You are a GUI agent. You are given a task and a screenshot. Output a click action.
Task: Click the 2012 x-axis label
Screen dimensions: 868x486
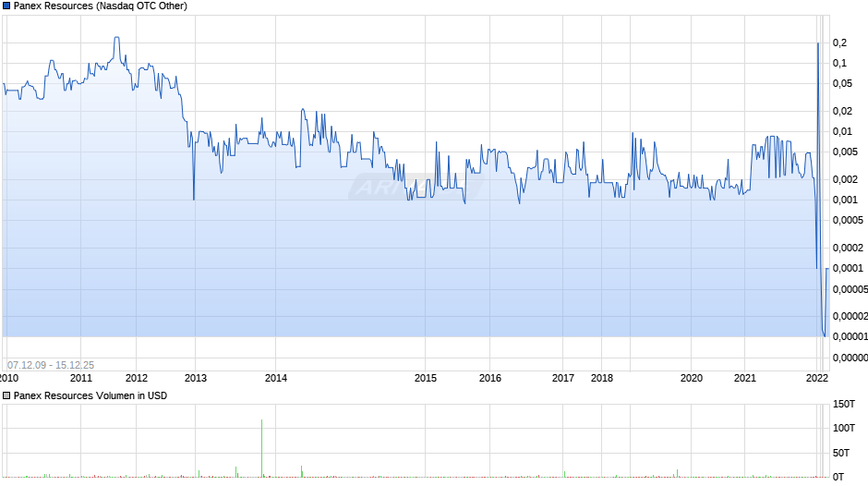point(136,378)
